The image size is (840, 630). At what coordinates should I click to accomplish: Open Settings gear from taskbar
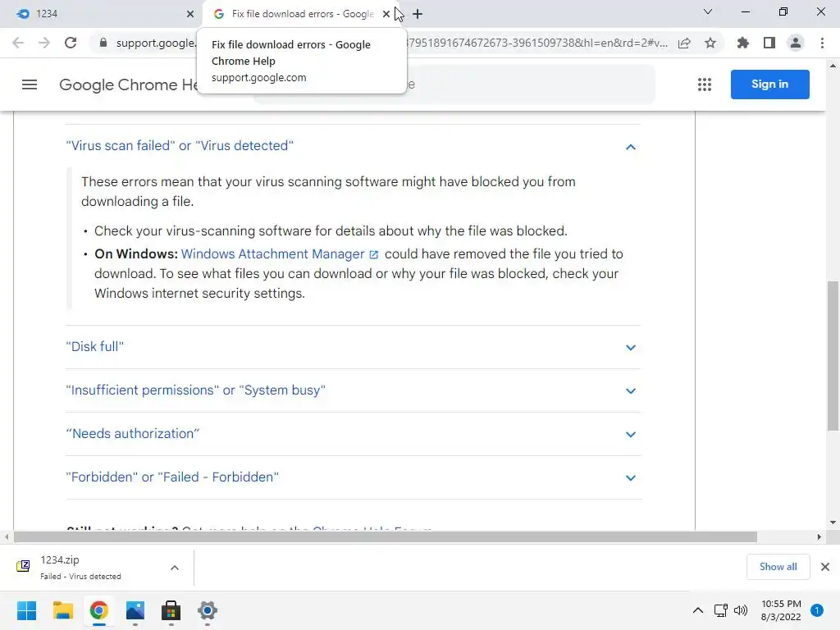click(x=208, y=610)
